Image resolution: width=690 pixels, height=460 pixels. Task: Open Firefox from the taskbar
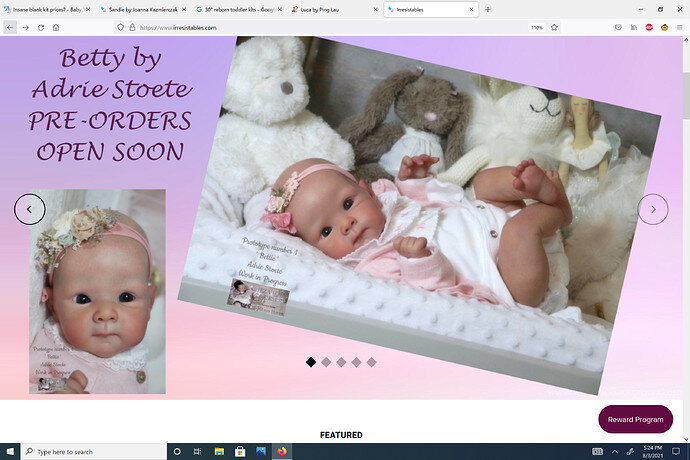pyautogui.click(x=282, y=452)
